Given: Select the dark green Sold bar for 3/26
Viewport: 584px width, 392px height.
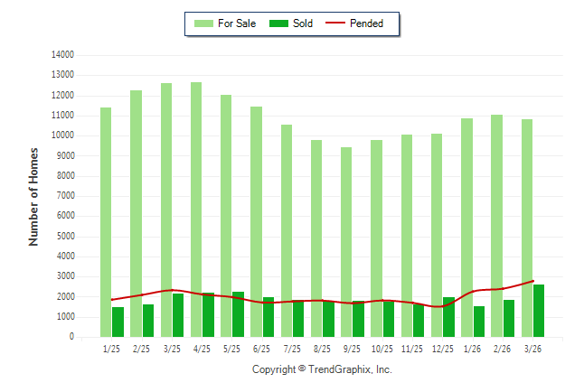Looking at the screenshot, I should pyautogui.click(x=539, y=311).
